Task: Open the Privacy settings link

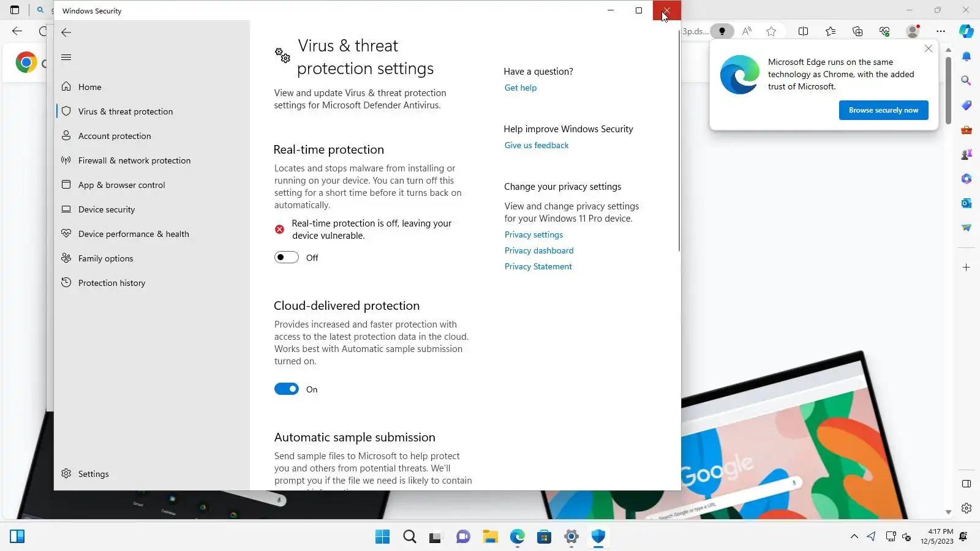Action: (533, 234)
